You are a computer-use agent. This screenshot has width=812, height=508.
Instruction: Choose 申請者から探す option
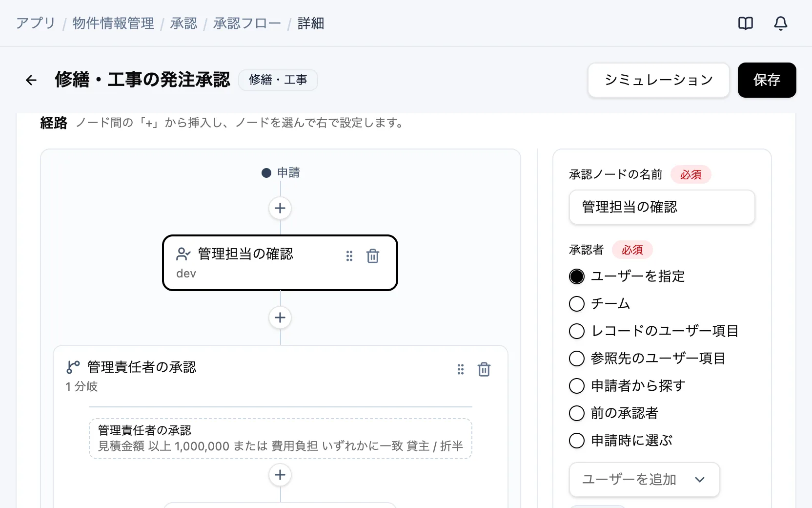point(577,386)
